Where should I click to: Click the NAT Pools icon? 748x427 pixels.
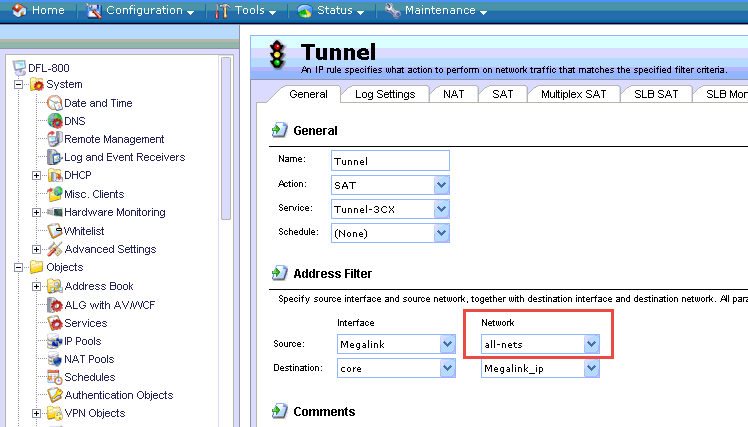click(x=55, y=359)
